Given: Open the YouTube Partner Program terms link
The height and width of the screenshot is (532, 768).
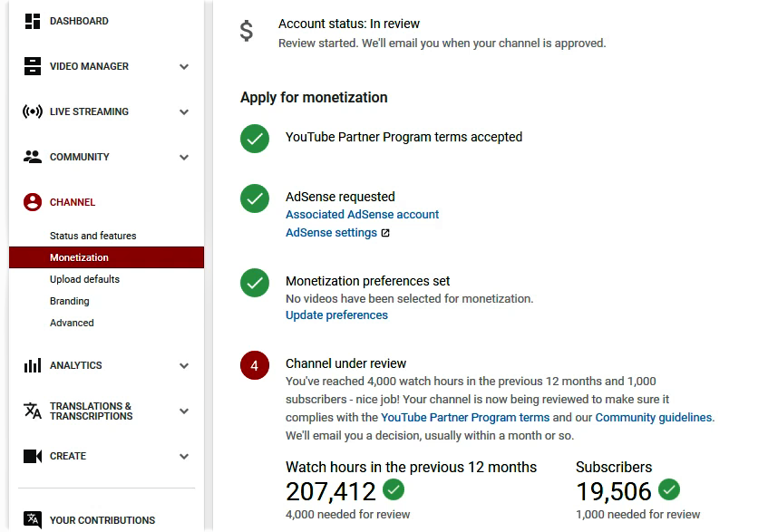Looking at the screenshot, I should click(x=465, y=418).
